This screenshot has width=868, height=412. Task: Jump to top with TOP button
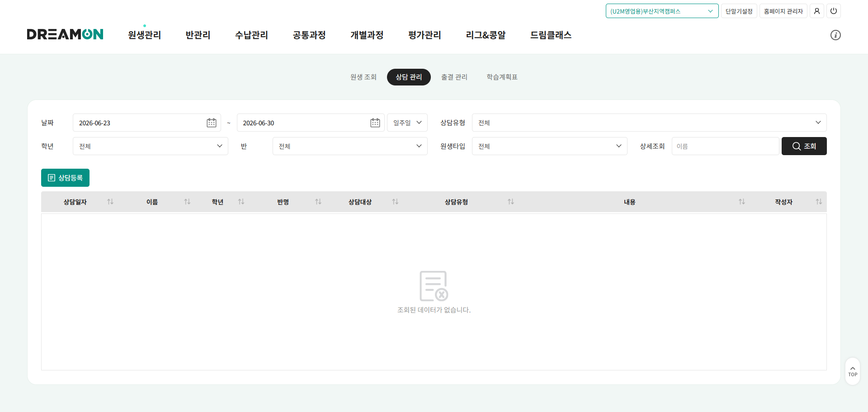click(x=853, y=371)
